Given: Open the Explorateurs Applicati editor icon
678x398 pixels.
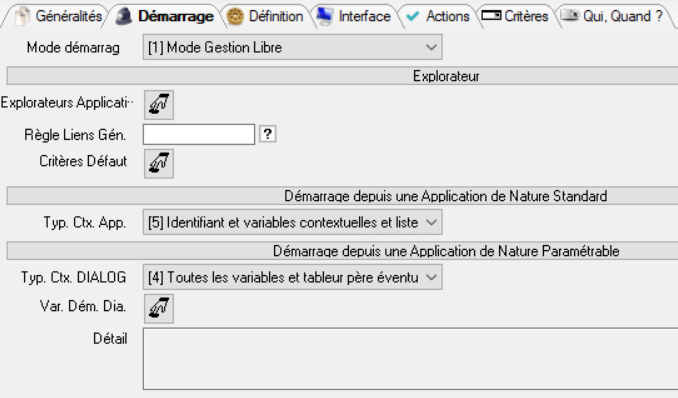Looking at the screenshot, I should pos(159,105).
